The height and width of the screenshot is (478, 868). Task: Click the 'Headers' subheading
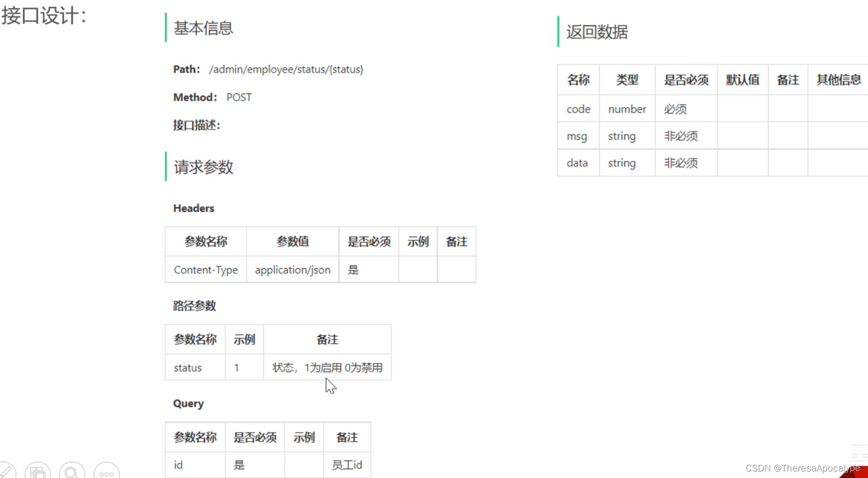(194, 208)
